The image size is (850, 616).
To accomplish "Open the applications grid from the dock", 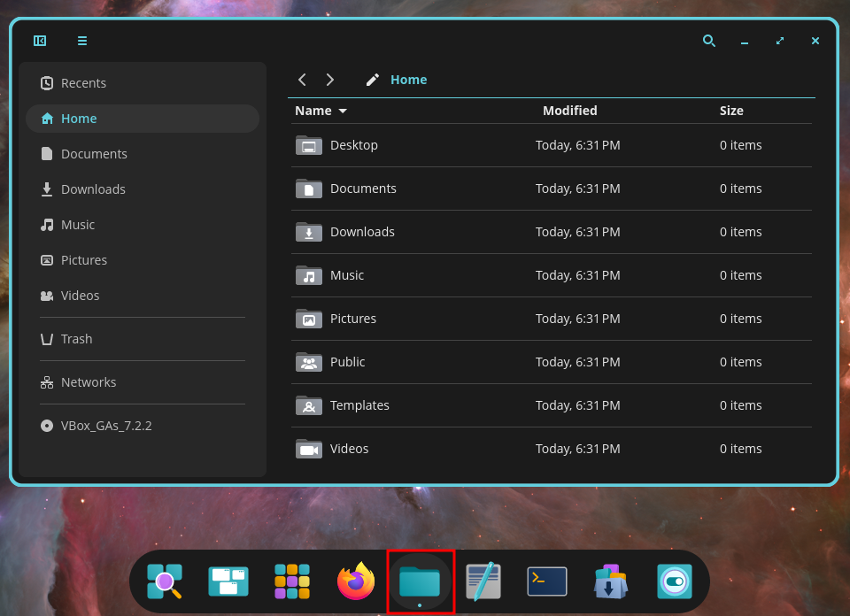I will [x=291, y=581].
